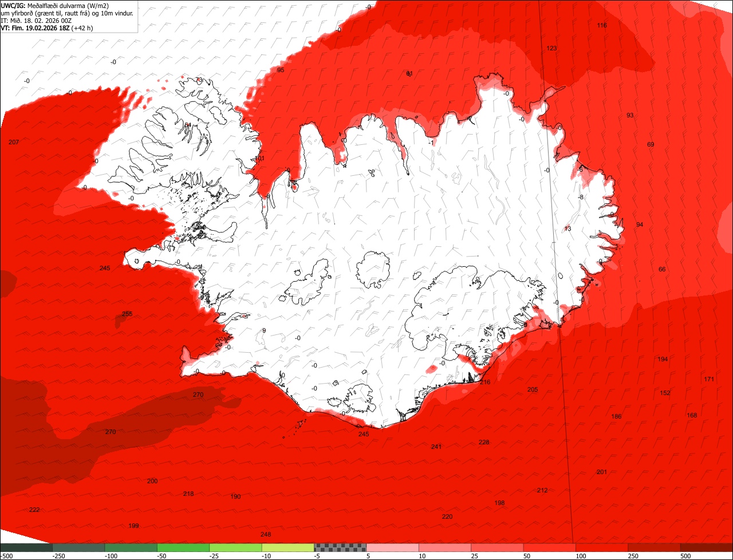733x560 pixels.
Task: Click the 186 value on the map
Action: pos(616,416)
